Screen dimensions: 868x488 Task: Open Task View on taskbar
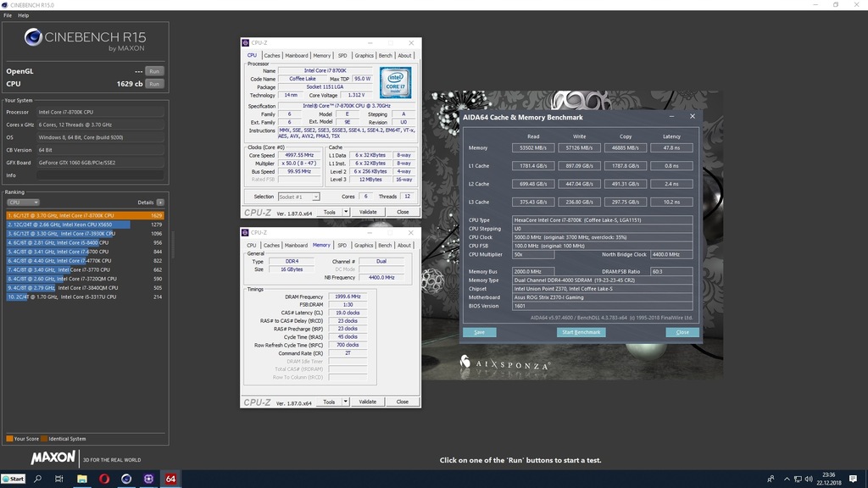point(58,480)
